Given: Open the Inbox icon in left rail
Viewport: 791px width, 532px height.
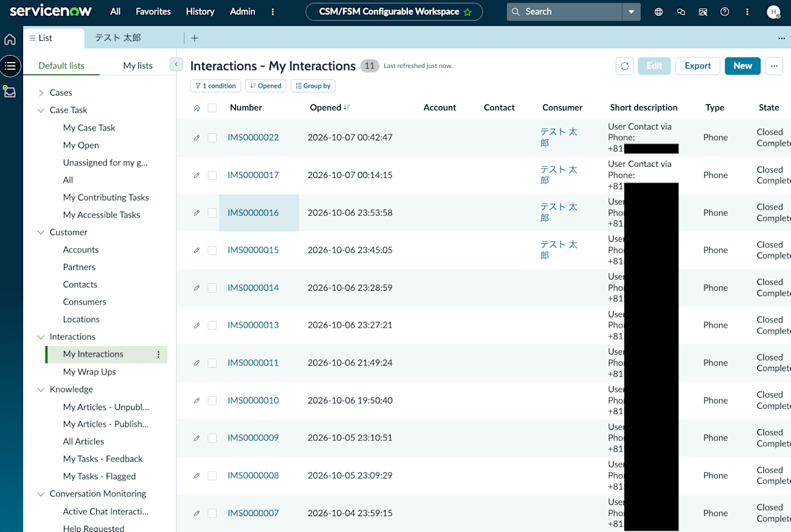Looking at the screenshot, I should 10,92.
